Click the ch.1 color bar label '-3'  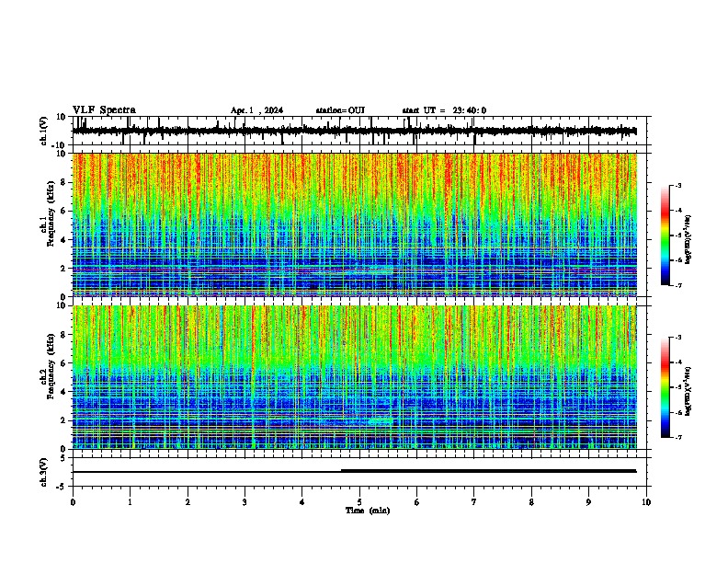(678, 185)
